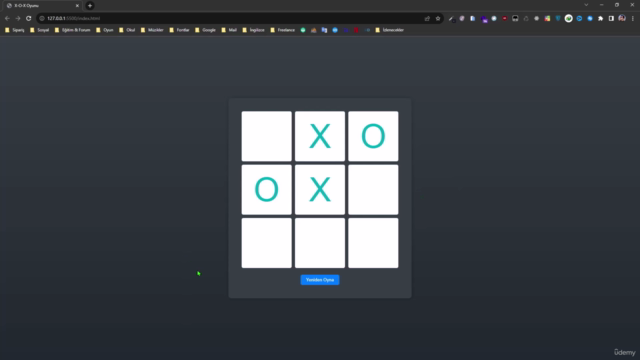The height and width of the screenshot is (360, 640).
Task: Click the Yeniden Oyna button
Action: coord(320,280)
